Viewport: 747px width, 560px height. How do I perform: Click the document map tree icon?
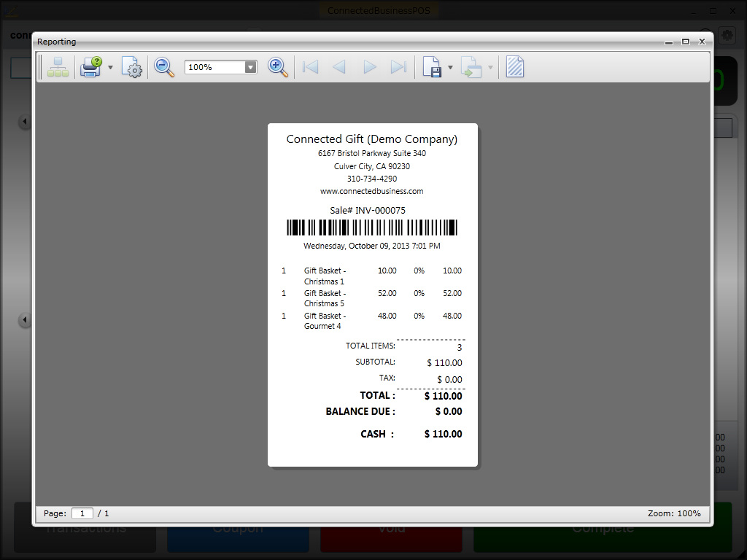click(58, 68)
